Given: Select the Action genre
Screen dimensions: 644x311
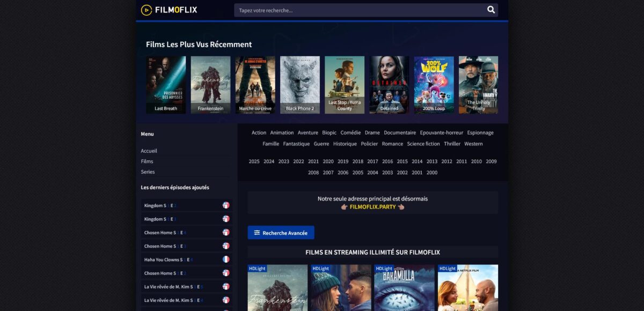Looking at the screenshot, I should point(259,132).
